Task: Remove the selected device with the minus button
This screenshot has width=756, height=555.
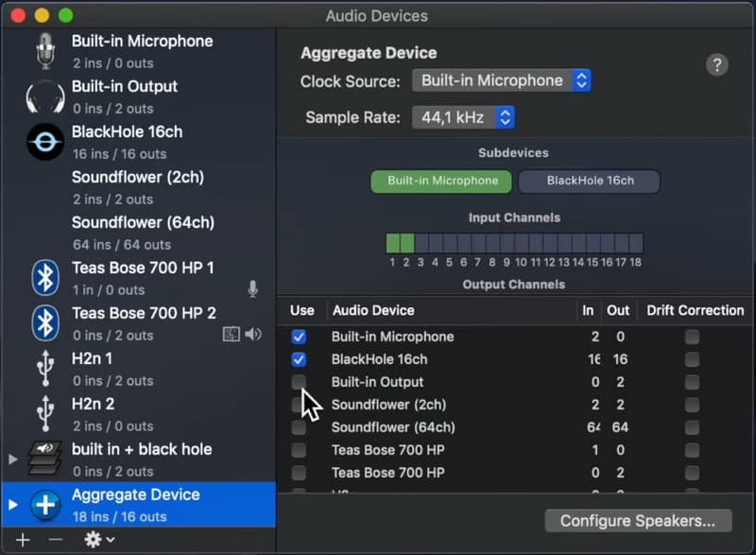Action: (56, 540)
